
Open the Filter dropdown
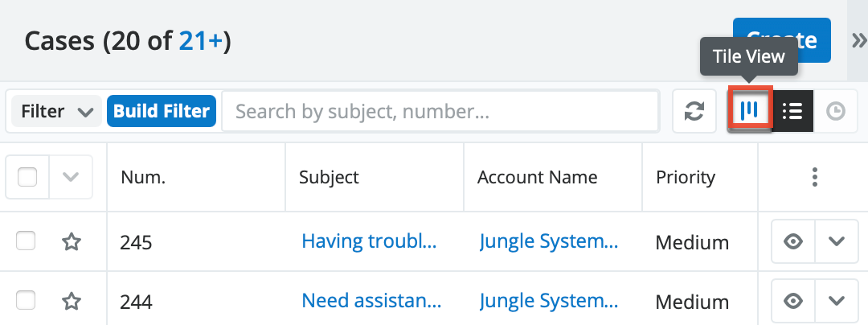coord(56,111)
